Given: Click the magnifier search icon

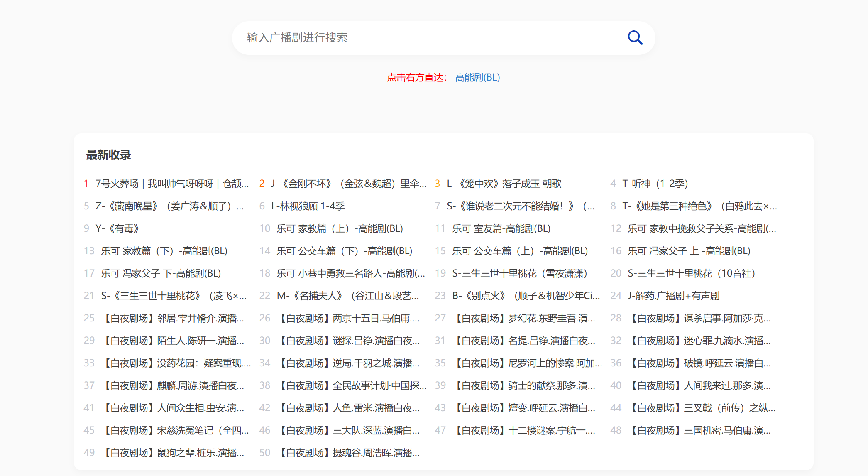Looking at the screenshot, I should coord(635,38).
